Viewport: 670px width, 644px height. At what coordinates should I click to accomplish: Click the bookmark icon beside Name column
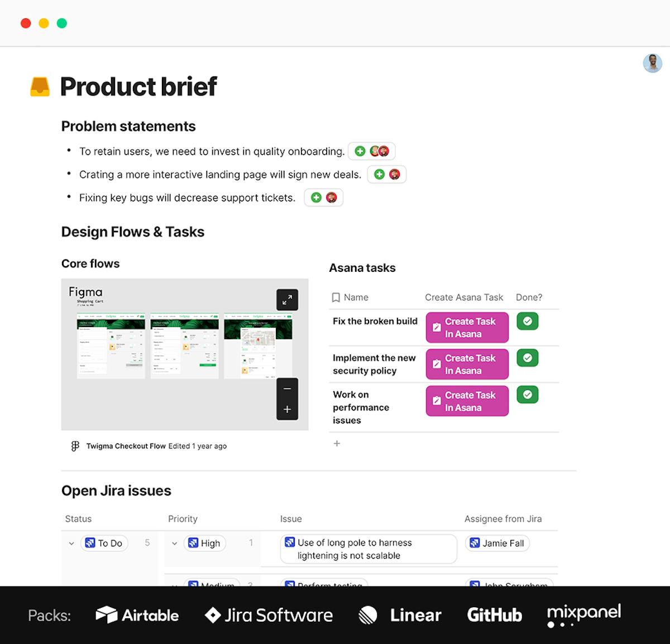336,297
